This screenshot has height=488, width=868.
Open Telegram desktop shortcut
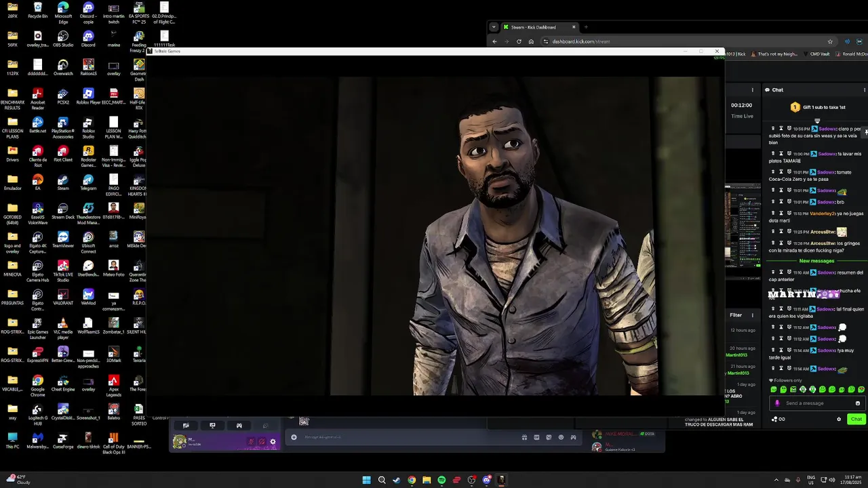click(x=88, y=182)
